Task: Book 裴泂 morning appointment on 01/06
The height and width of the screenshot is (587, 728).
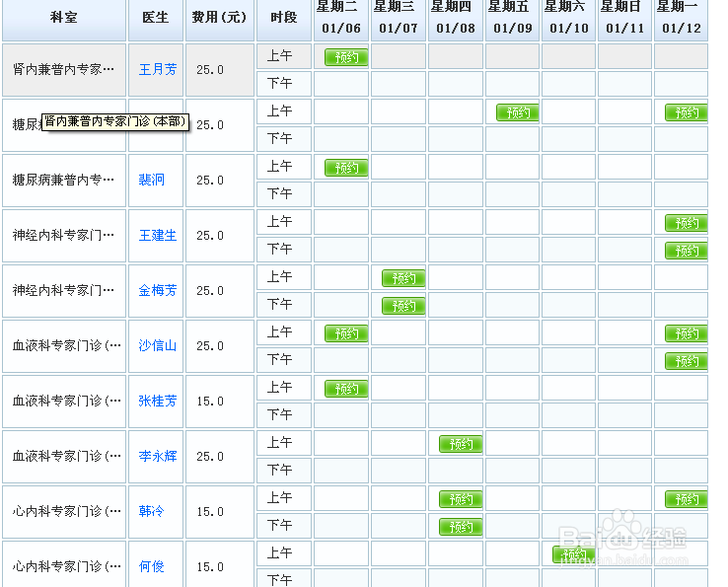Action: [346, 168]
